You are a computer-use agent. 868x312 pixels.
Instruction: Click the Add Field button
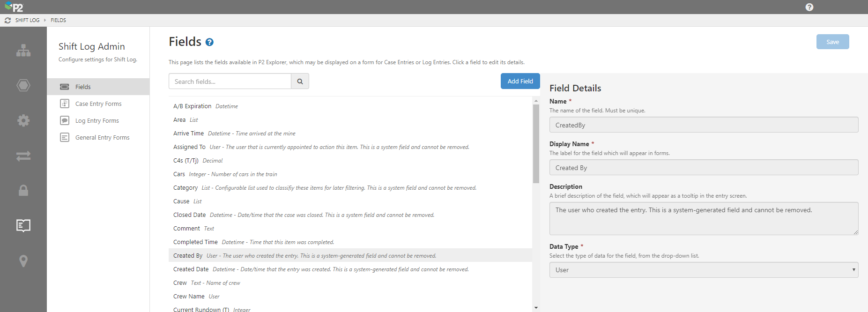click(x=520, y=81)
